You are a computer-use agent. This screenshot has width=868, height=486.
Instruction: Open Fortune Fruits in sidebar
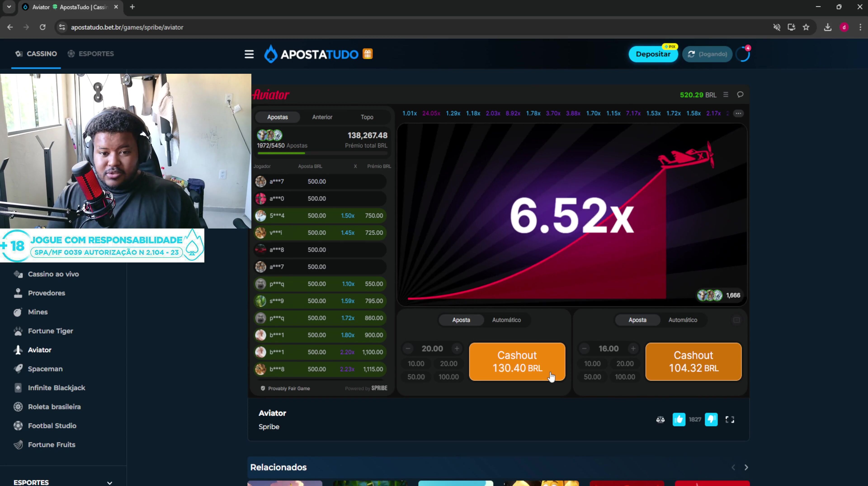click(52, 445)
